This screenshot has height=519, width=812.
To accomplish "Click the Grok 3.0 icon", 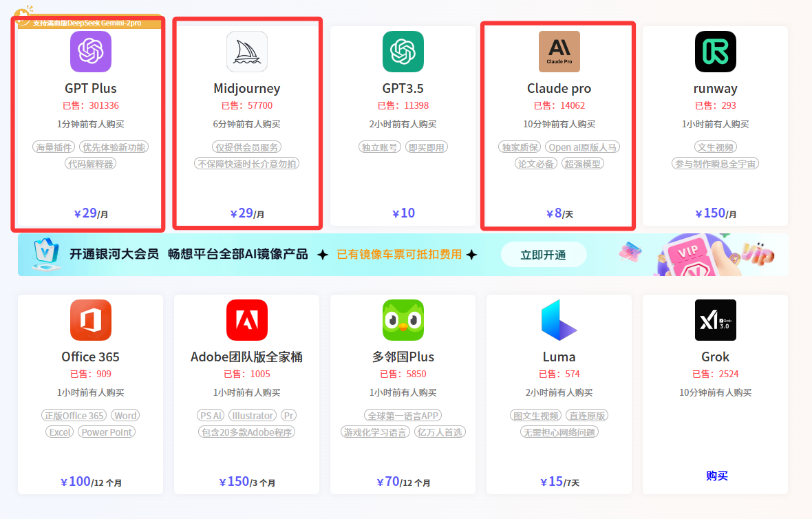I will tap(715, 319).
